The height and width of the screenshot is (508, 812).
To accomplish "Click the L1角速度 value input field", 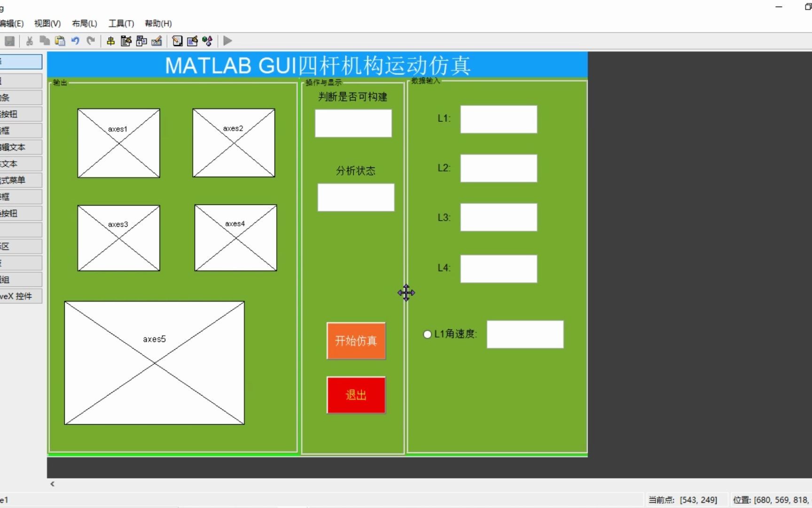I will click(x=525, y=334).
